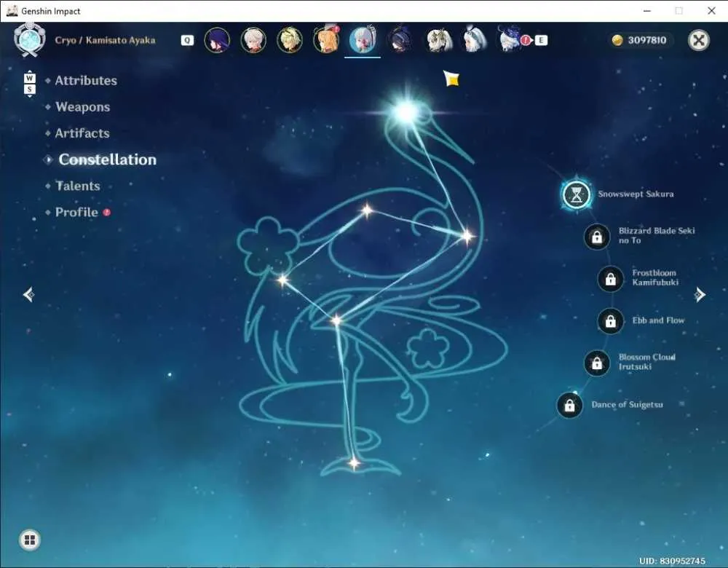The width and height of the screenshot is (728, 568).
Task: Click the Mora coin icon
Action: tap(617, 40)
